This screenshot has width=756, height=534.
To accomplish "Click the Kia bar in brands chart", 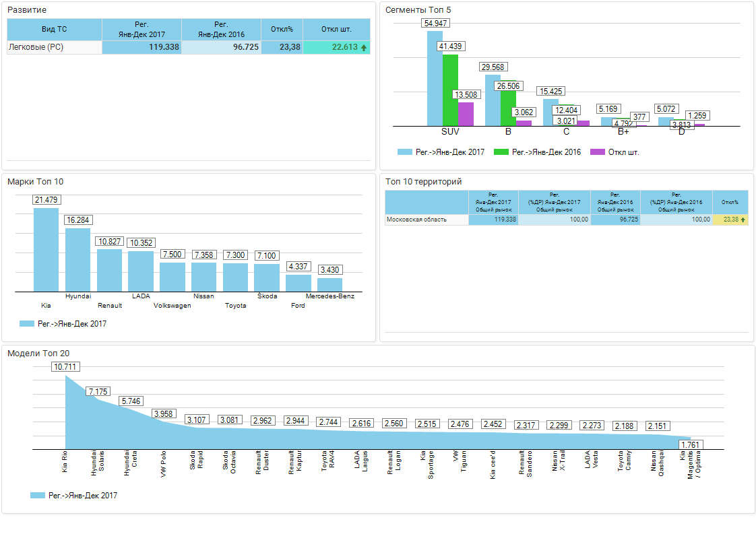I will point(46,250).
